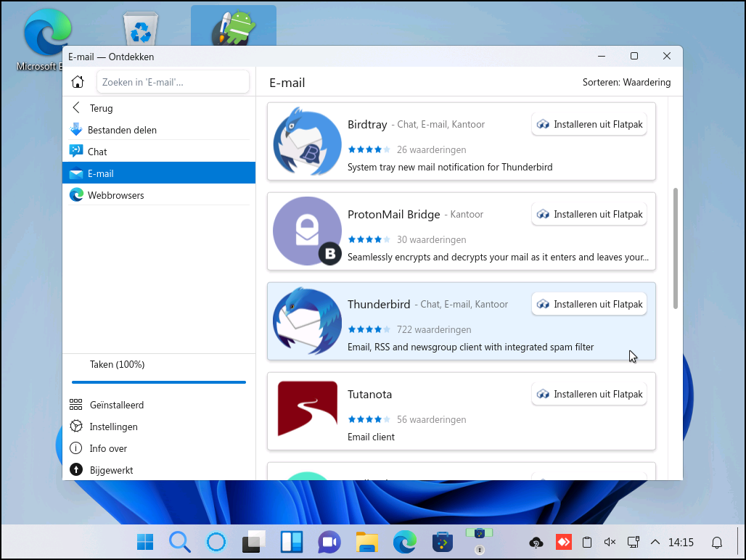Select the Android rocket desktop icon
746x560 pixels.
[234, 26]
